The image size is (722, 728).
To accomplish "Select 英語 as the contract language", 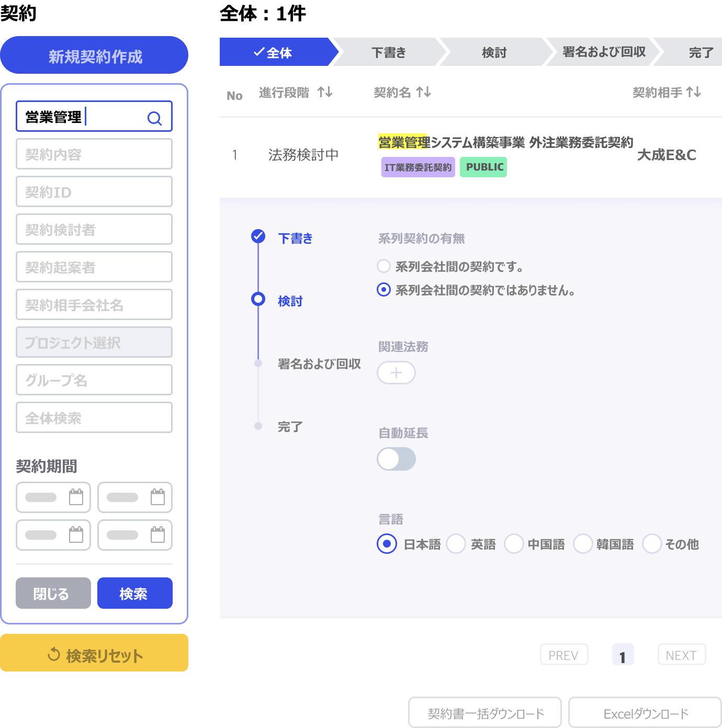I will click(x=456, y=544).
